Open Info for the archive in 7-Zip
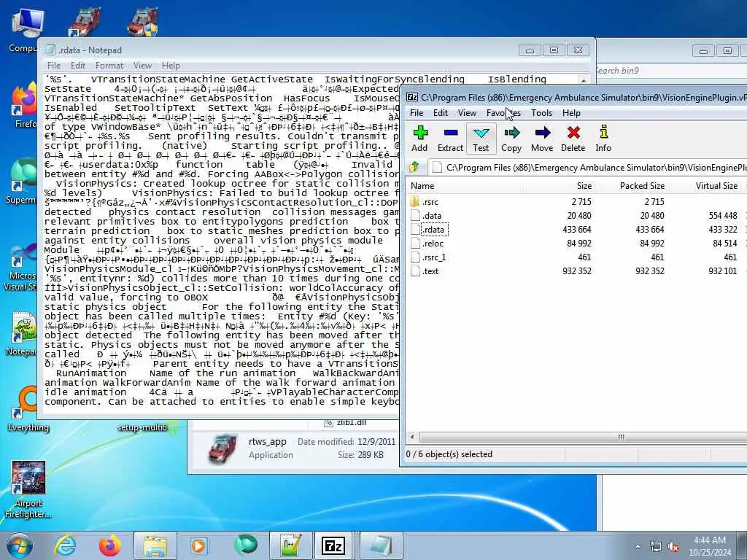Image resolution: width=747 pixels, height=560 pixels. point(603,139)
